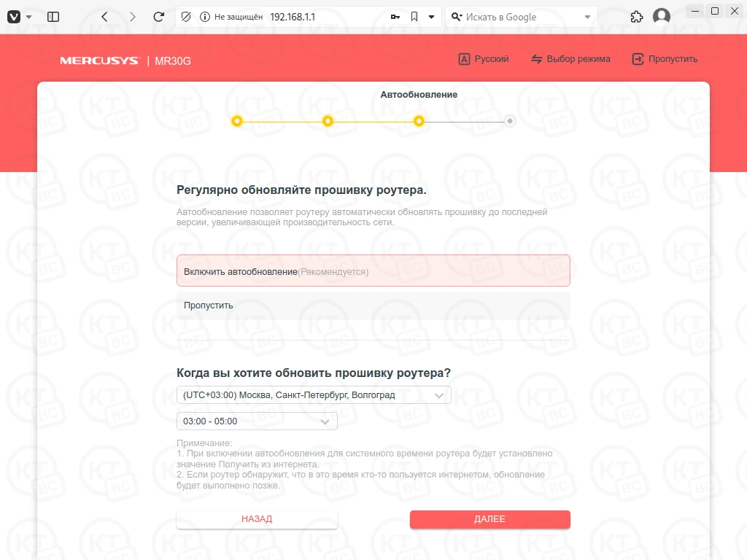Open the Русский language menu

pos(483,59)
